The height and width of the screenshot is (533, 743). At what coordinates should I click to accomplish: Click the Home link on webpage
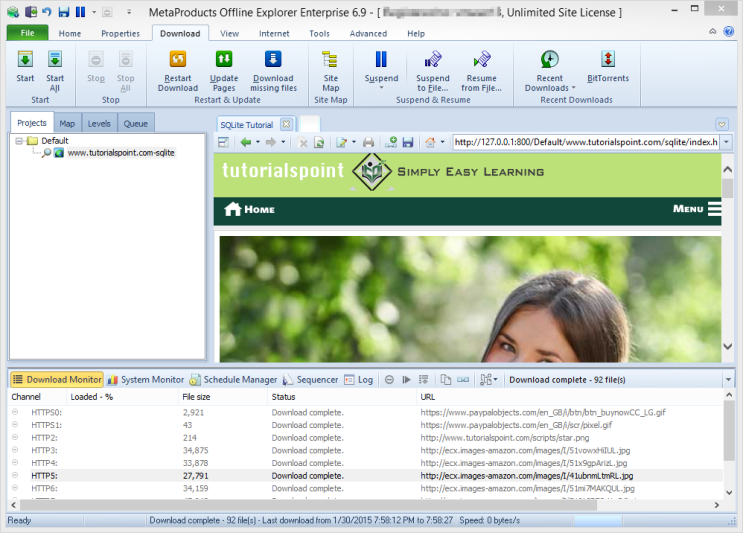coord(250,209)
